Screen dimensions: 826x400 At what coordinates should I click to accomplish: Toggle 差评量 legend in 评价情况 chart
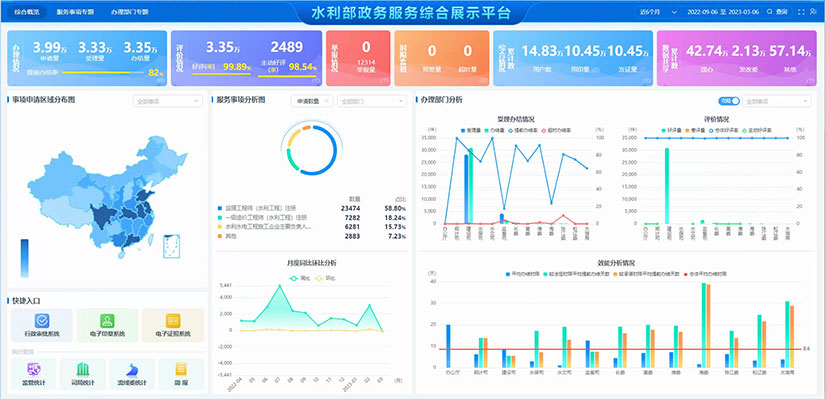point(697,130)
